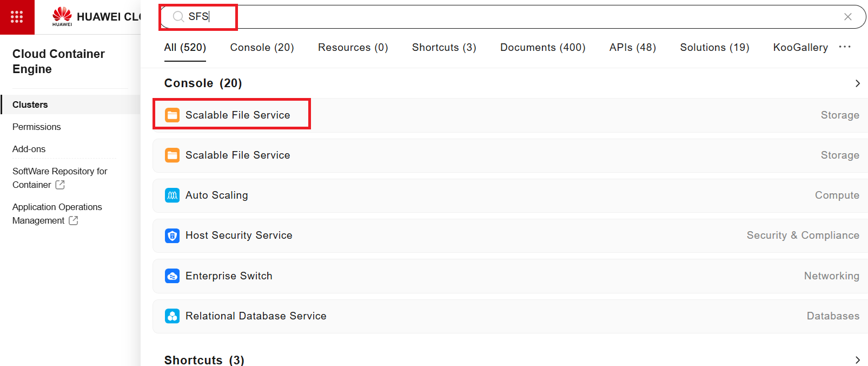Click the Networking category label
Viewport: 868px width, 366px height.
pos(831,276)
